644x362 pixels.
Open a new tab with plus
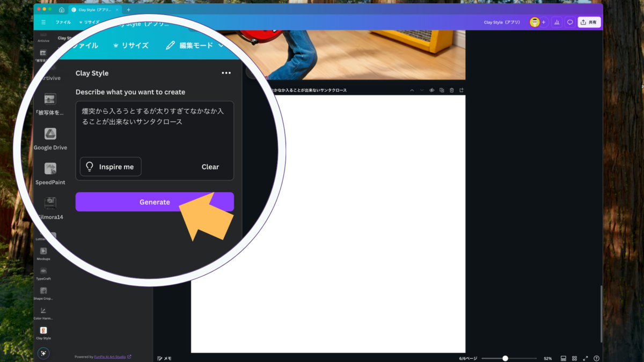tap(128, 10)
